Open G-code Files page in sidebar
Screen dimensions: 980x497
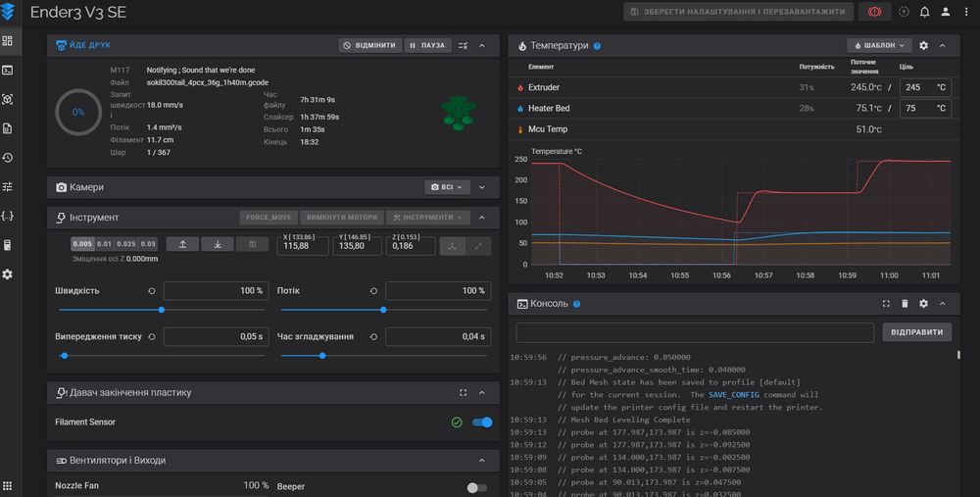coord(8,127)
